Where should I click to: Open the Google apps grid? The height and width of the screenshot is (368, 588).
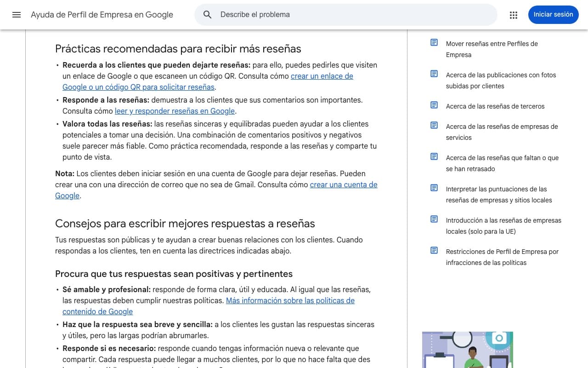(514, 15)
